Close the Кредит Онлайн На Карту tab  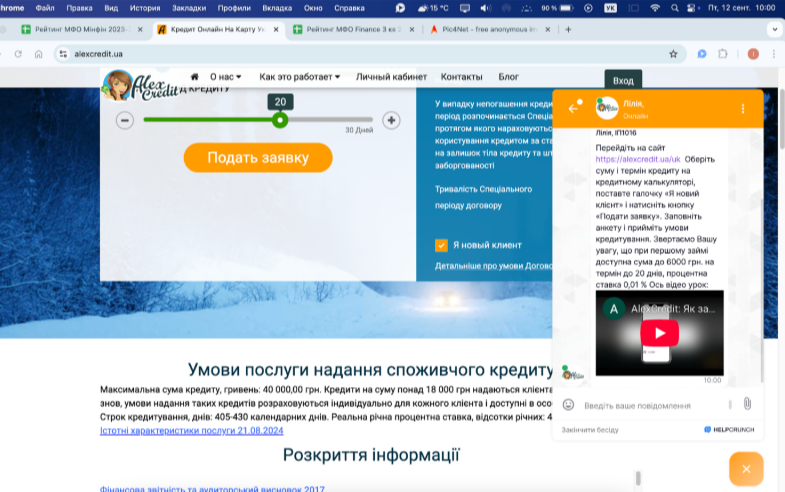point(276,30)
